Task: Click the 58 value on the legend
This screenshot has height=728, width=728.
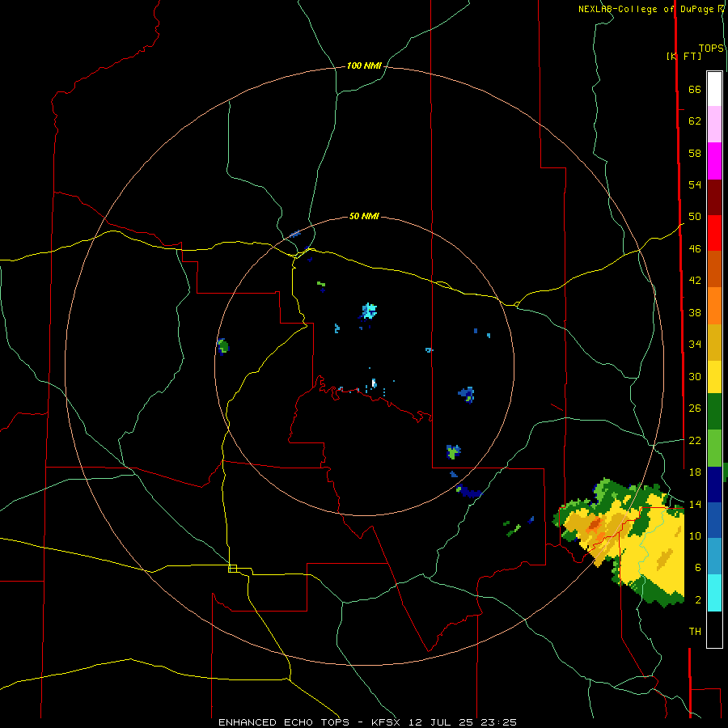Action: point(695,153)
